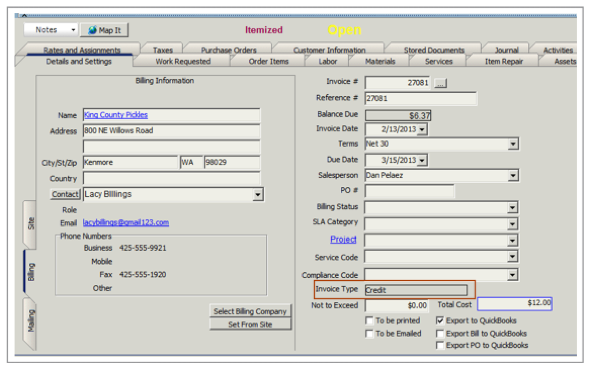Click the WA state field

pos(192,163)
